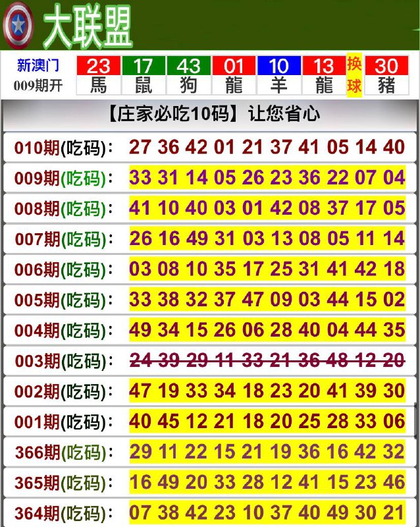Click struck-through number 48 in 003期 row
420x527 pixels.
338,360
